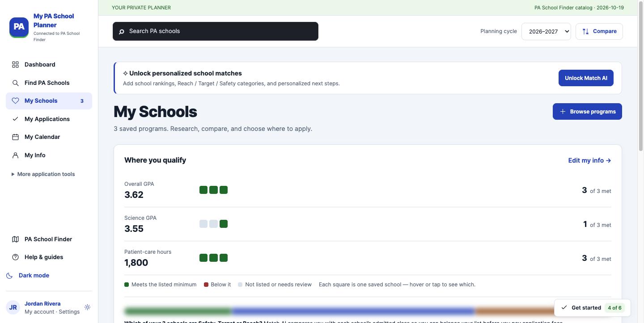Expand the Get started checklist
This screenshot has height=323, width=644.
click(x=592, y=308)
